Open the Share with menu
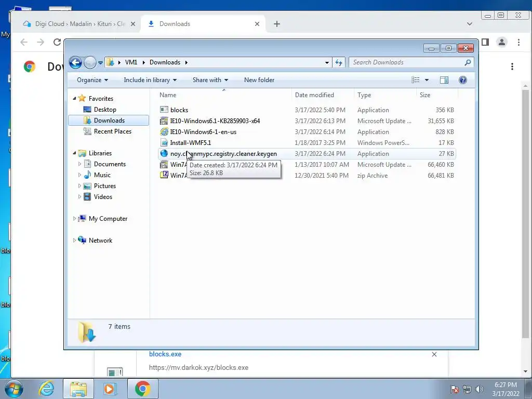This screenshot has height=399, width=532. 210,80
